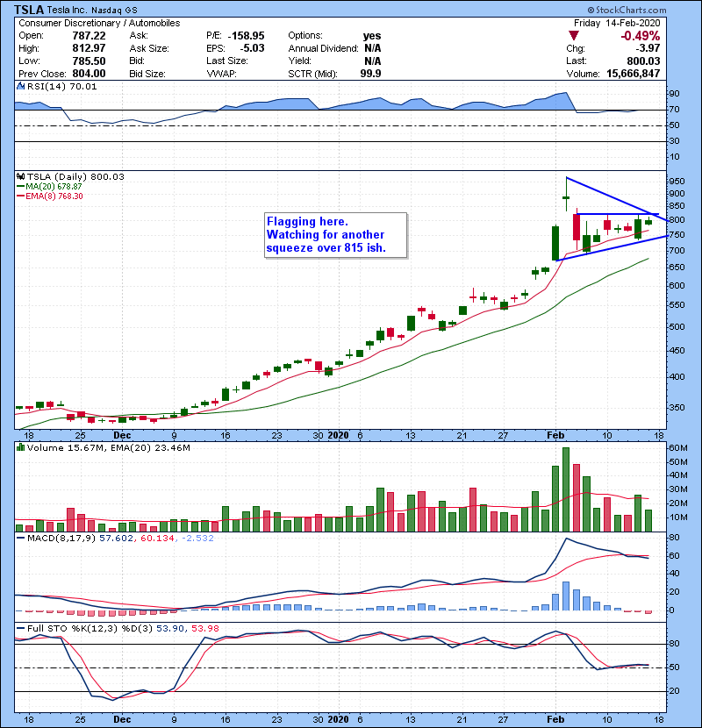702x728 pixels.
Task: Click the MA(20) 678.87 legend
Action: click(x=49, y=187)
